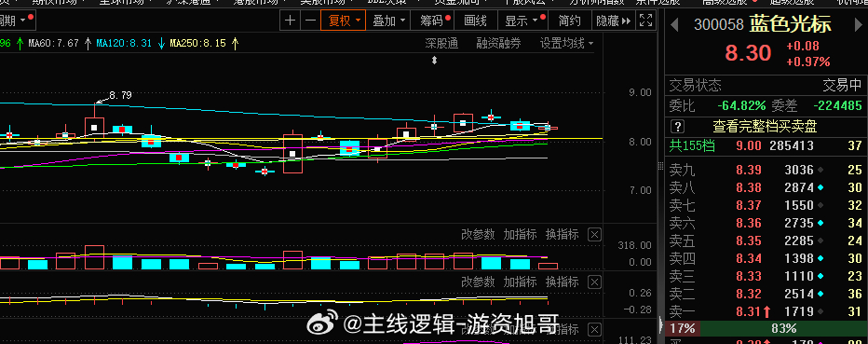The width and height of the screenshot is (868, 344).
Task: Click the question mark help icon
Action: pos(678,126)
